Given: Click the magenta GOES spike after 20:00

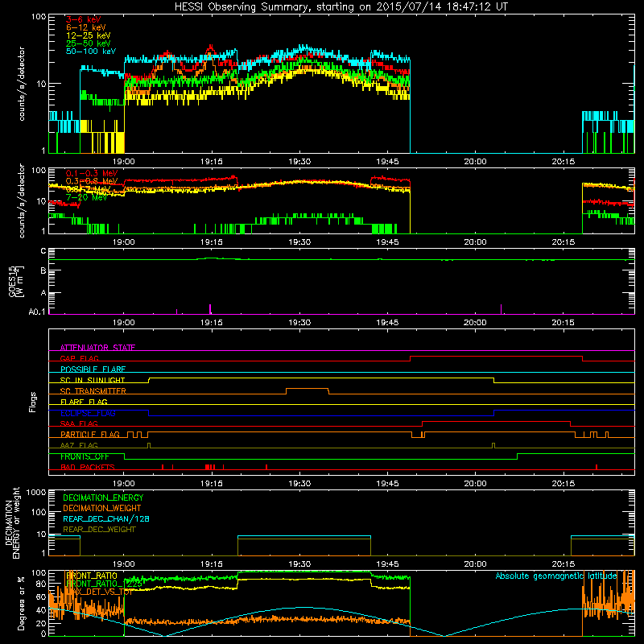Looking at the screenshot, I should pos(501,309).
